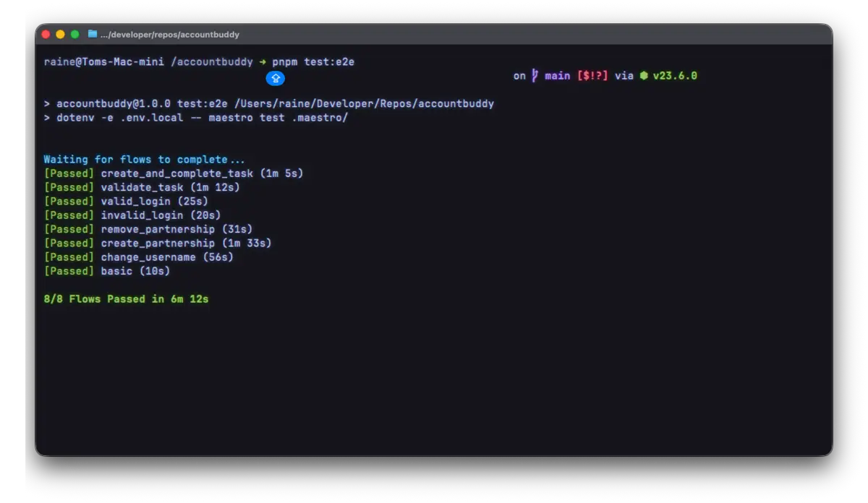Click the Node version v23.6.0
This screenshot has height=503, width=868.
tap(675, 76)
